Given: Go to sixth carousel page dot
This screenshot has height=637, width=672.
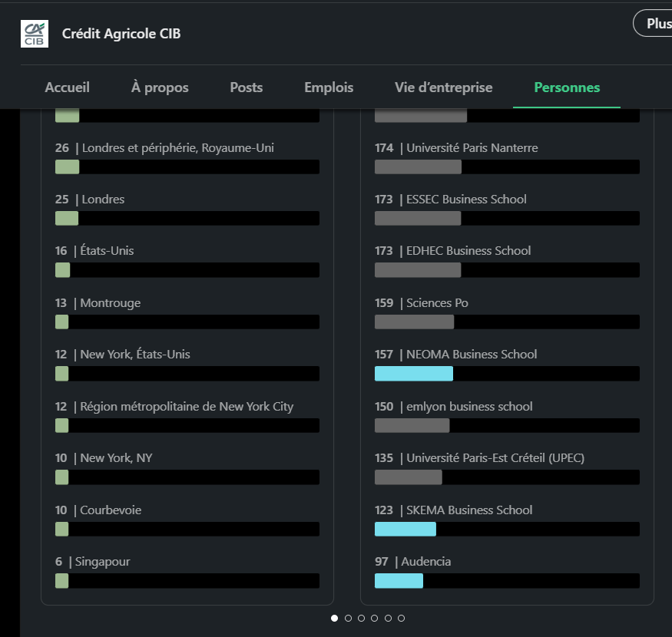Looking at the screenshot, I should (401, 618).
